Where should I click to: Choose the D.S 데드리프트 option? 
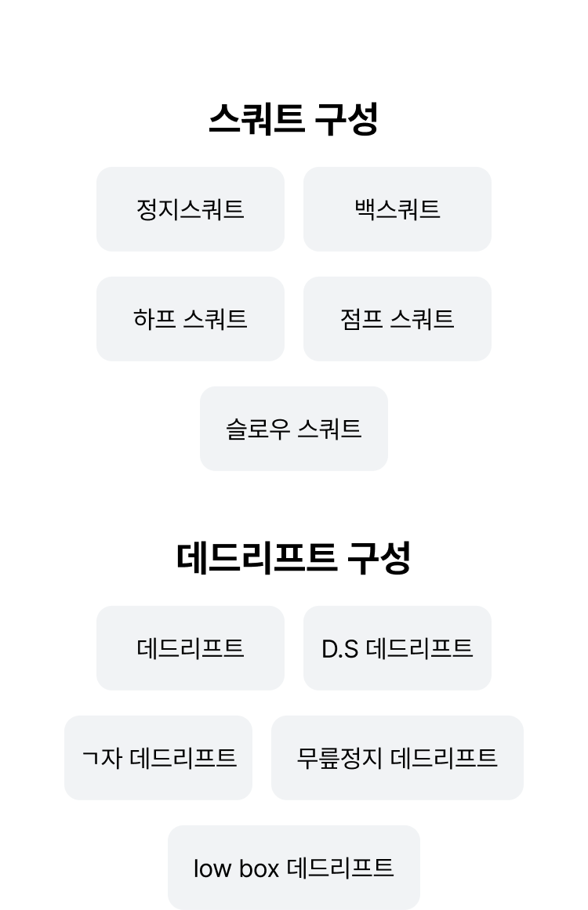coord(397,647)
